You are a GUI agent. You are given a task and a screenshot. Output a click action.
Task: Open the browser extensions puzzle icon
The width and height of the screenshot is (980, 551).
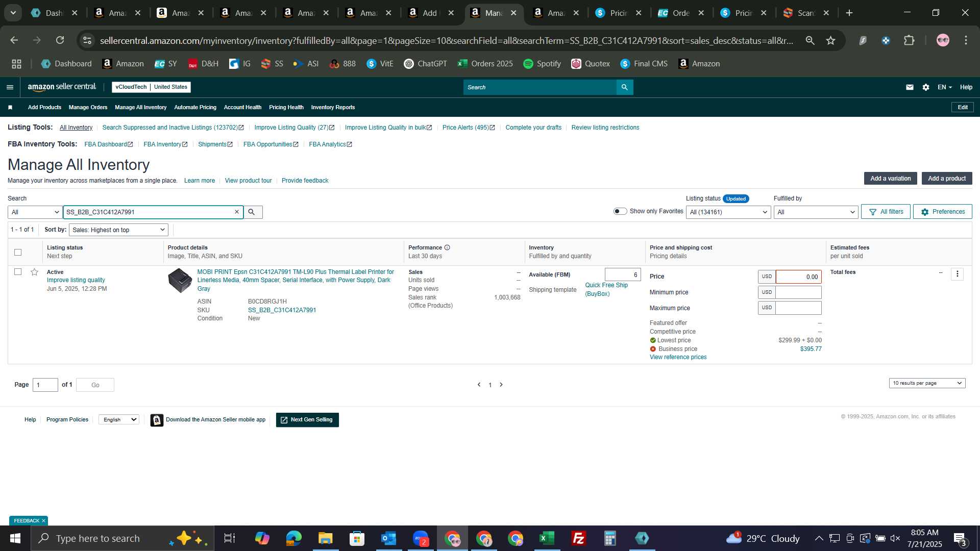(x=909, y=40)
